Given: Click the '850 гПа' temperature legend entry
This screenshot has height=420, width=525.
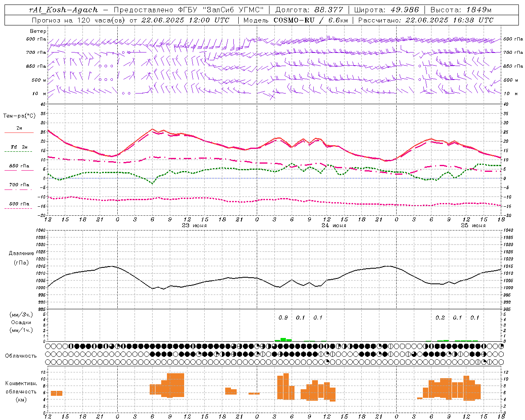Looking at the screenshot, I should 19,166.
